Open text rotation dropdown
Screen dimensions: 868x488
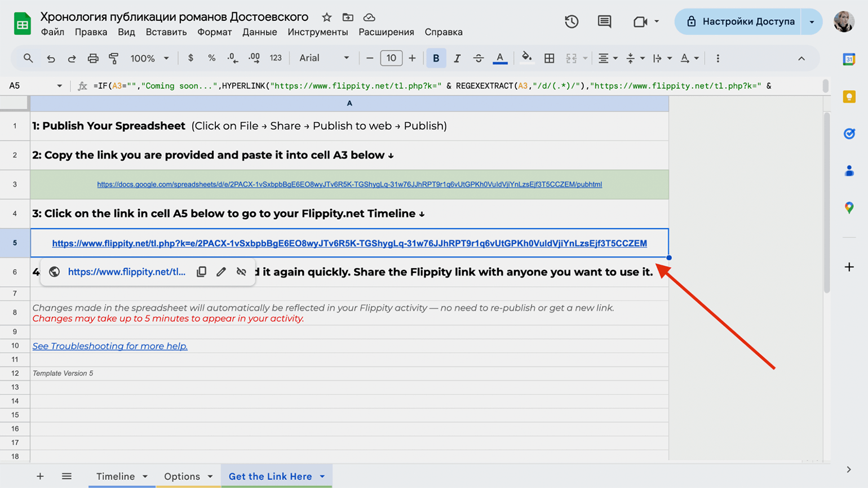pos(689,58)
